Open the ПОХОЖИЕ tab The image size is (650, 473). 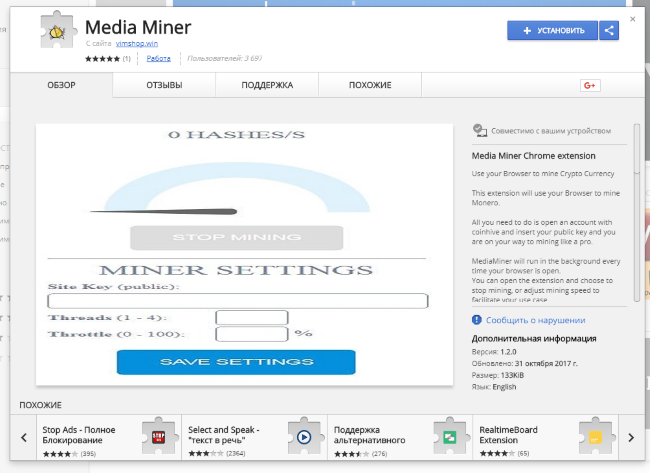[370, 86]
